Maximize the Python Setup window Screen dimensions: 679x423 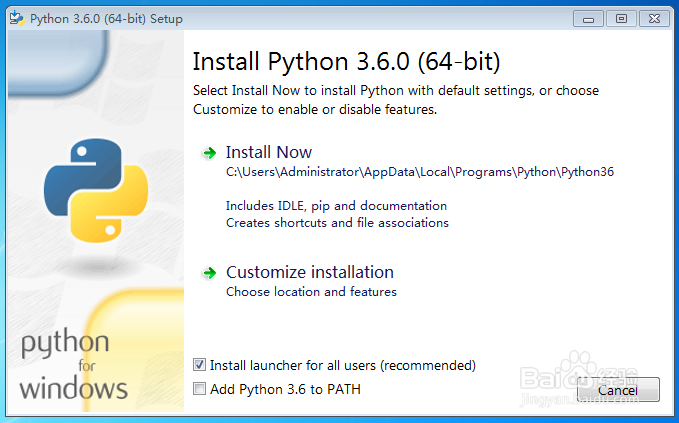(621, 18)
